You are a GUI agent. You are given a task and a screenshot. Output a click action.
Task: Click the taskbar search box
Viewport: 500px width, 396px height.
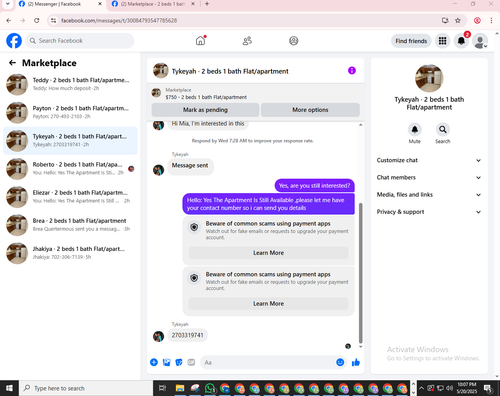(86, 388)
